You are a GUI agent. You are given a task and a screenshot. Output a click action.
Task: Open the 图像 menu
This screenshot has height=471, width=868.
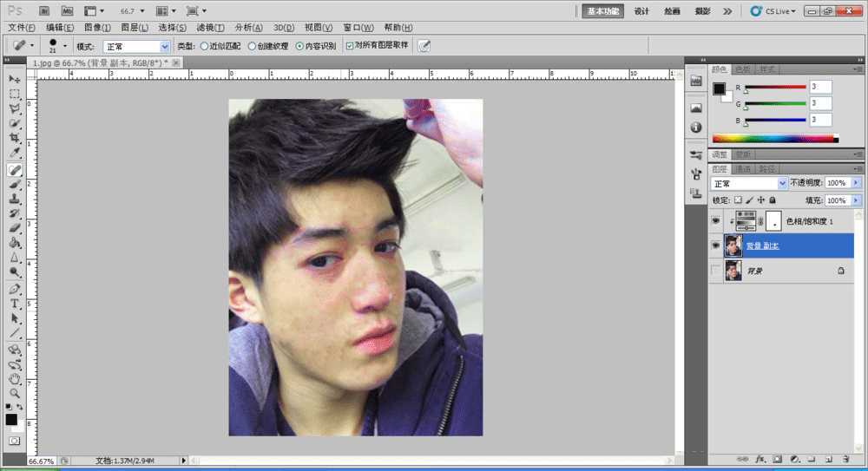[x=96, y=28]
